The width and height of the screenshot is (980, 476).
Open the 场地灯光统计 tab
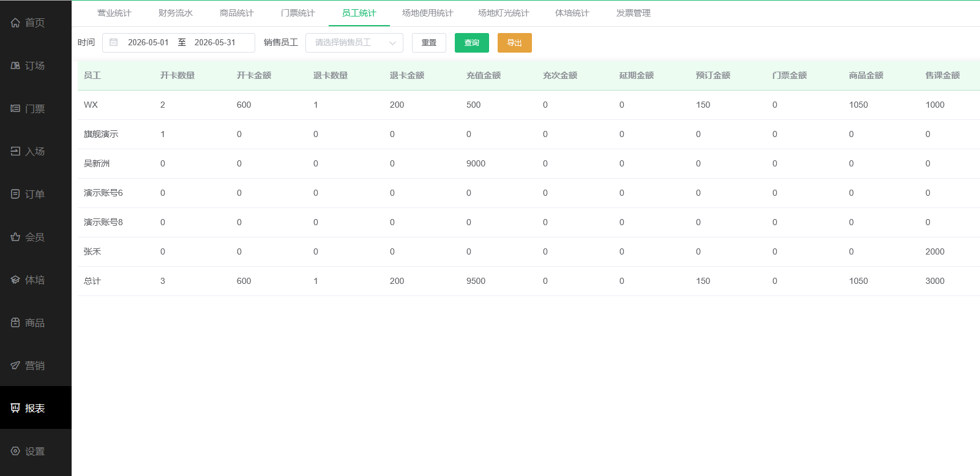pyautogui.click(x=504, y=13)
